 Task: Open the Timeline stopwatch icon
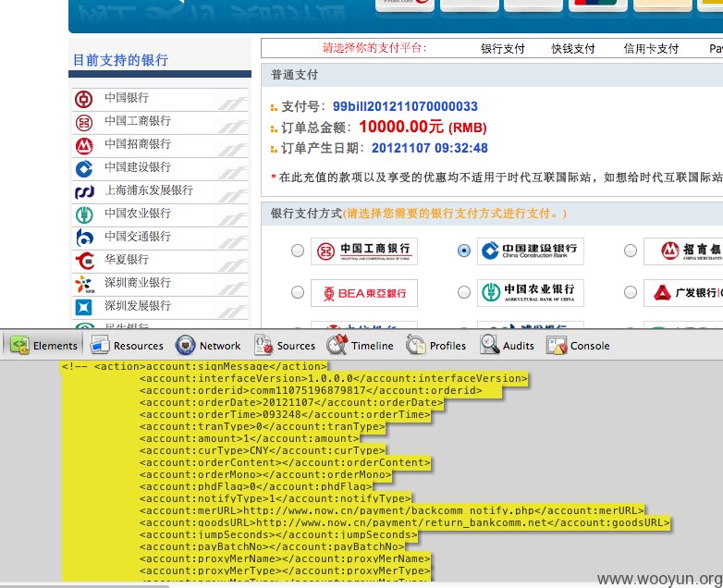[x=337, y=345]
